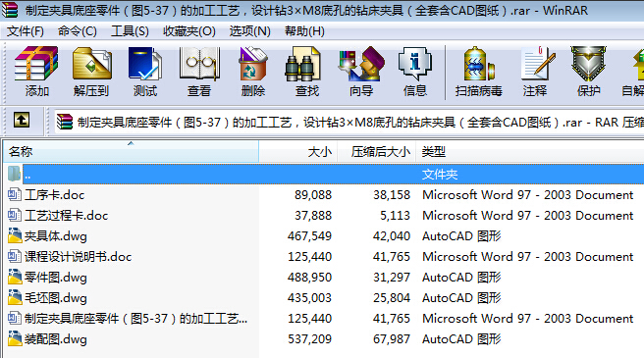Click AutoCAD 图形 type of 零件图.dwg row
Screen dimensions: 644x358
click(x=461, y=278)
